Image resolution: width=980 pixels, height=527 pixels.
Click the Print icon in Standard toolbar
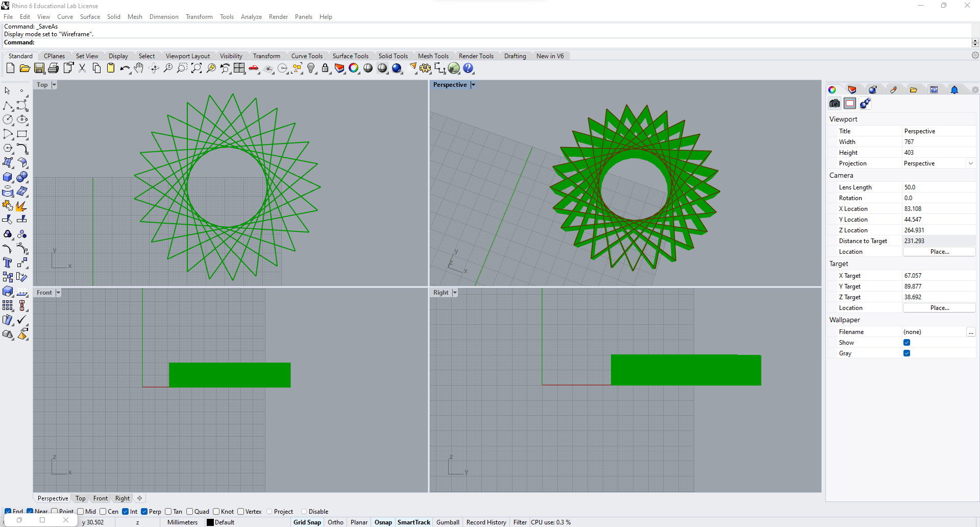point(53,68)
